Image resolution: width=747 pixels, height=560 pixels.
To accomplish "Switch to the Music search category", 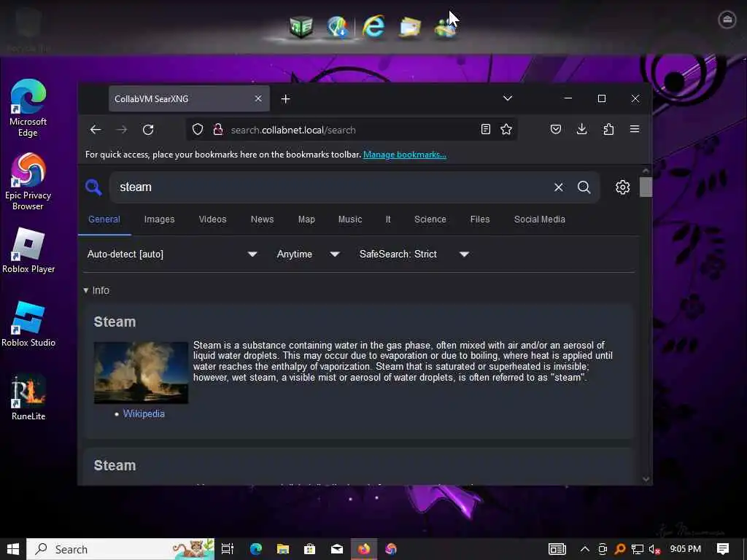I will point(350,219).
